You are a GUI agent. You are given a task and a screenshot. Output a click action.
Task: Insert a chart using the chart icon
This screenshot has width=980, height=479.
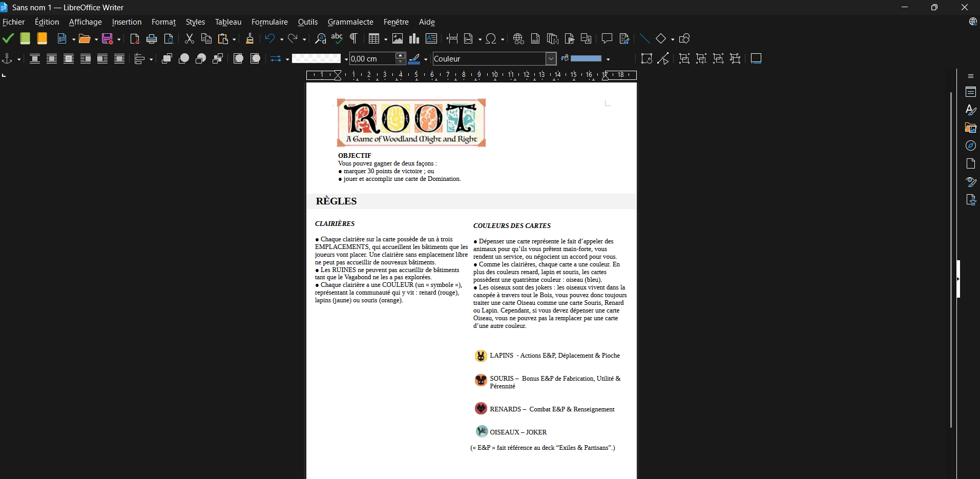[414, 39]
